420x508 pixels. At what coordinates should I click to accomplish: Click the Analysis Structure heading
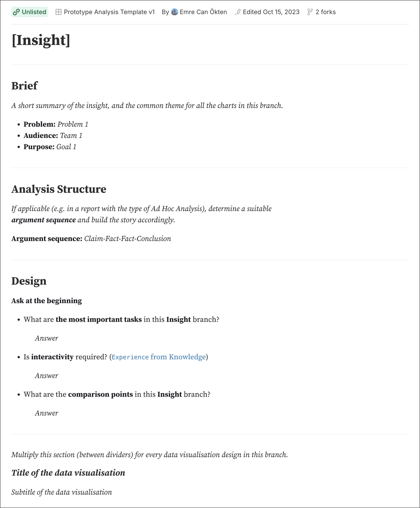tap(59, 189)
